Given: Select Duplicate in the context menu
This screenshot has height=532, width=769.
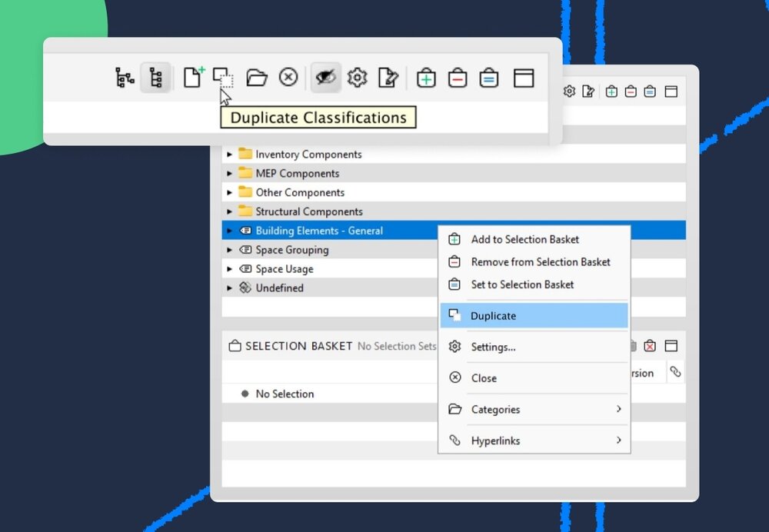Looking at the screenshot, I should click(534, 316).
